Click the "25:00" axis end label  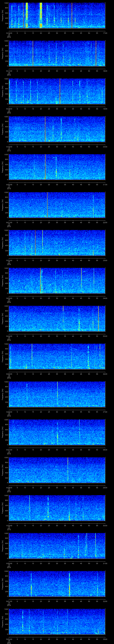105,336
